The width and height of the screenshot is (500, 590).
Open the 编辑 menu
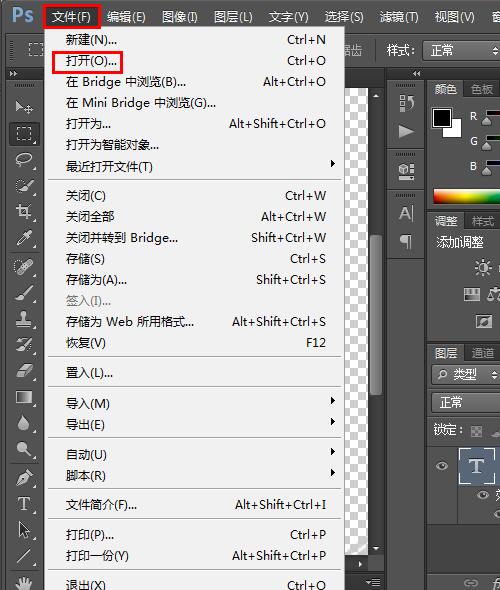[126, 17]
